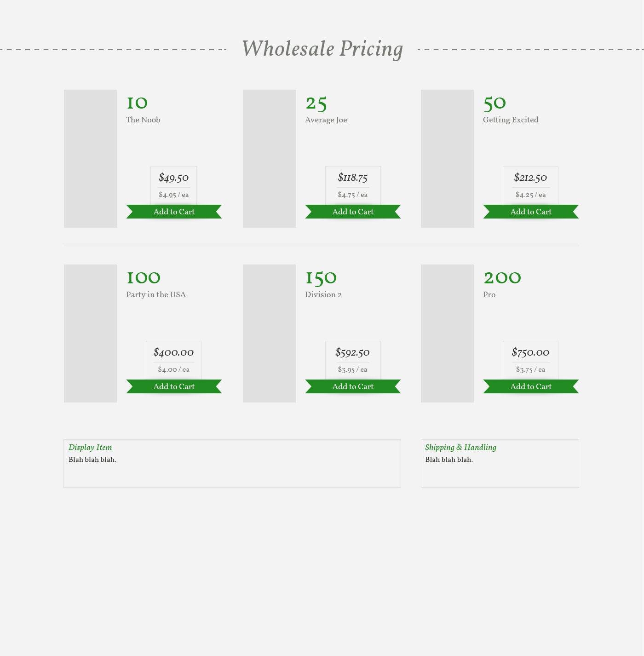Click the gray thumbnail for The Noob
644x656 pixels.
point(90,159)
